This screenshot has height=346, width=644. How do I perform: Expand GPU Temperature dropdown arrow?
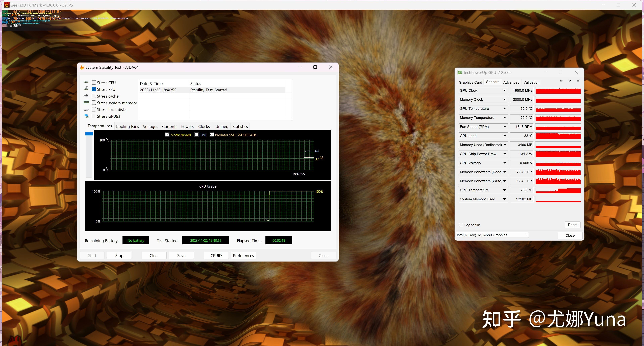point(505,109)
